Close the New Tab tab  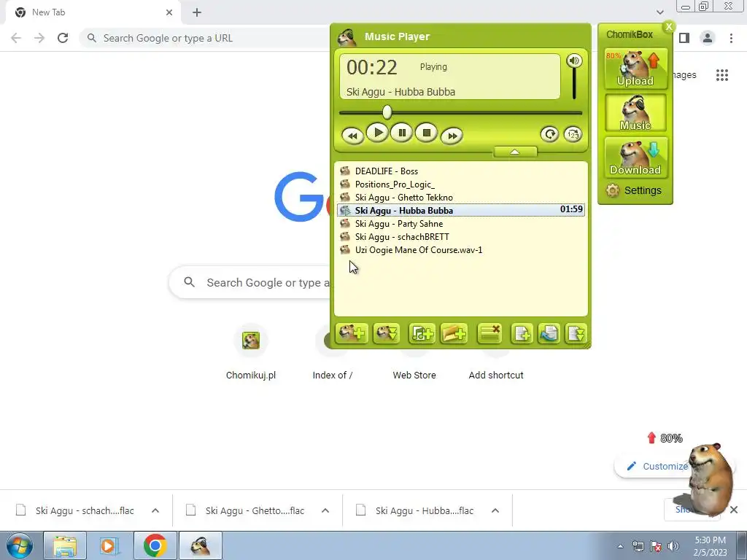pyautogui.click(x=169, y=12)
